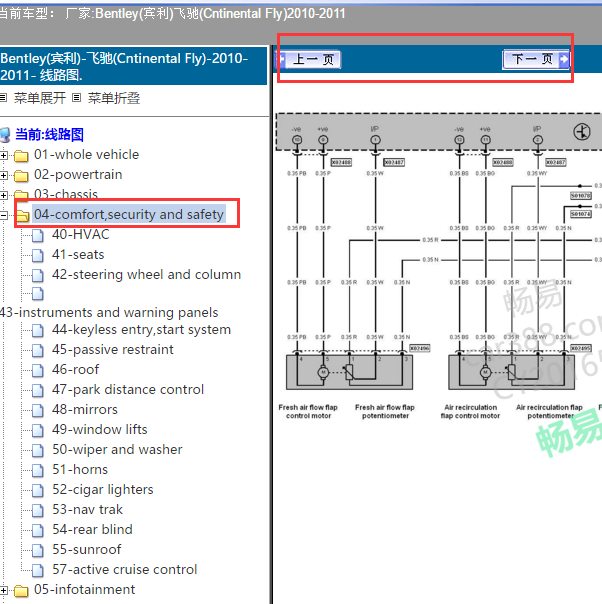Select 03-chassis tree folder
This screenshot has height=604, width=602.
click(x=66, y=194)
